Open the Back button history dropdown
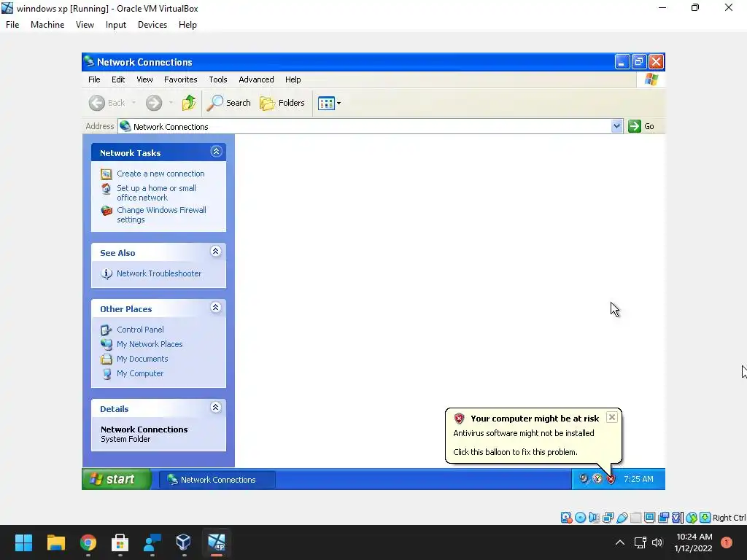This screenshot has width=747, height=560. [x=134, y=103]
